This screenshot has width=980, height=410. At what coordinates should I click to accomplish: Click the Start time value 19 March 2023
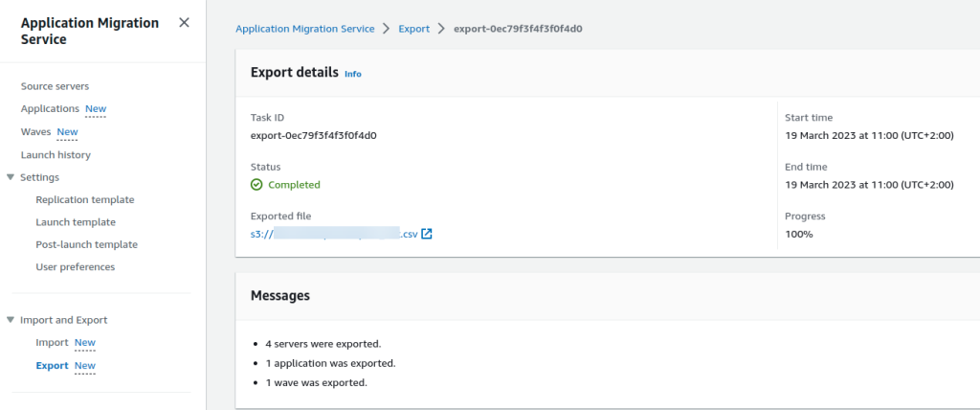(869, 135)
